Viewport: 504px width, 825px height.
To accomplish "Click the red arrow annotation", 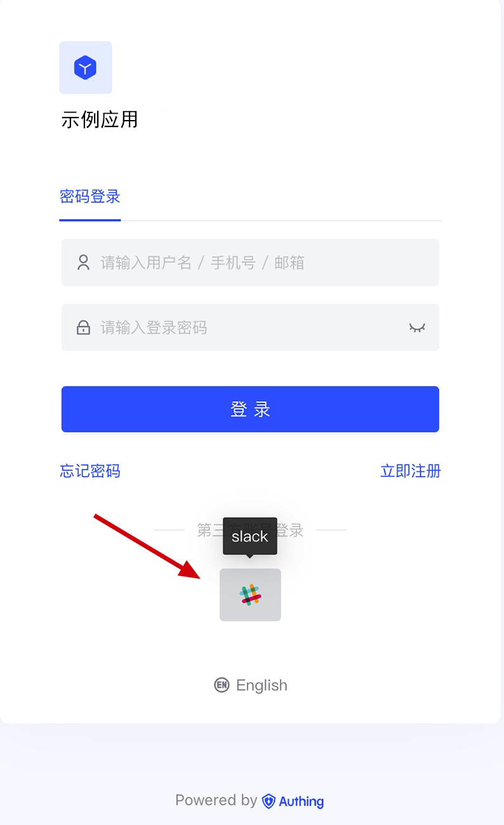I will pos(147,546).
